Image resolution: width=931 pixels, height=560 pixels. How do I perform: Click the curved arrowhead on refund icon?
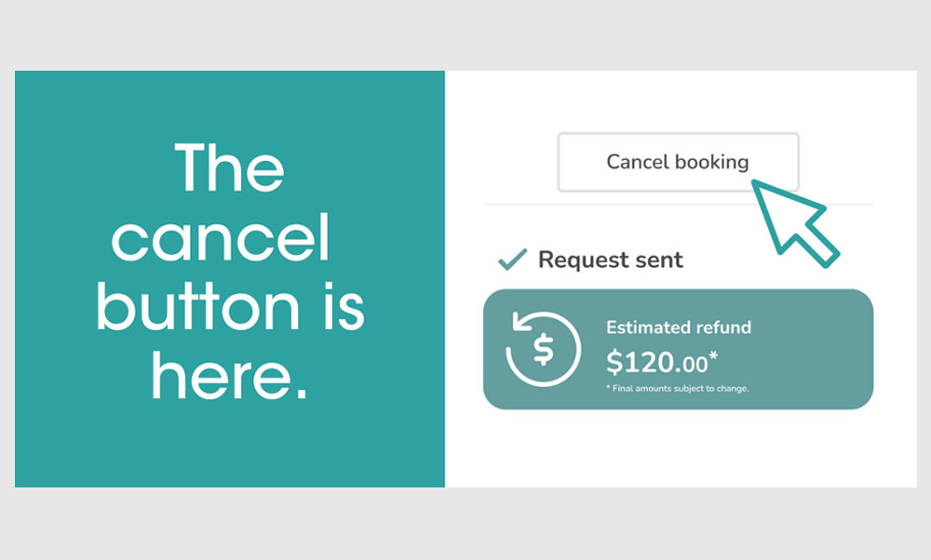coord(522,322)
